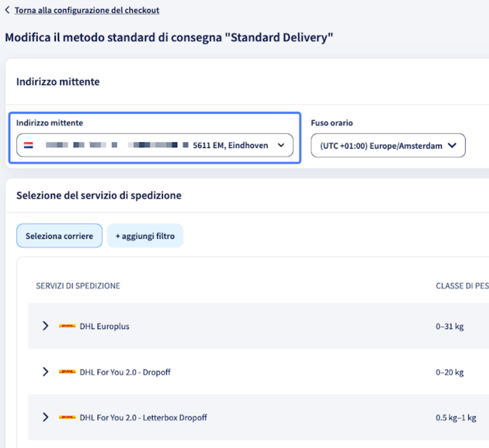Click the DHL logo beside DHL Europlus
Image resolution: width=489 pixels, height=448 pixels.
tap(67, 326)
